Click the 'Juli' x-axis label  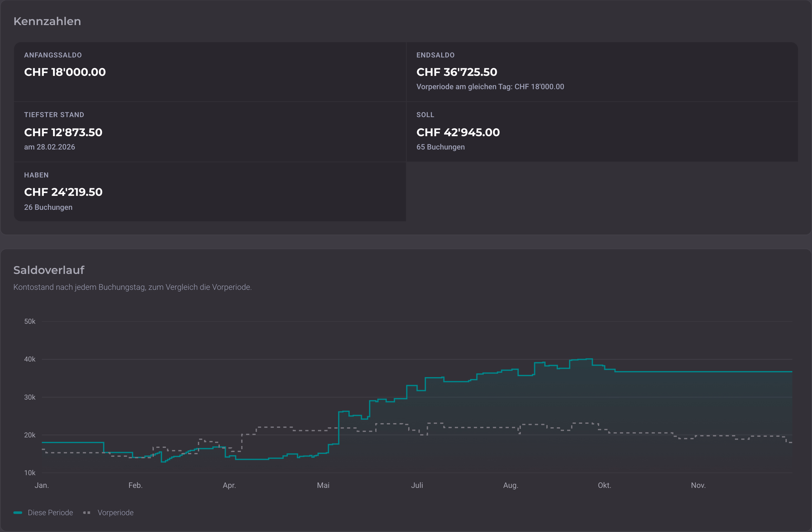coord(417,485)
